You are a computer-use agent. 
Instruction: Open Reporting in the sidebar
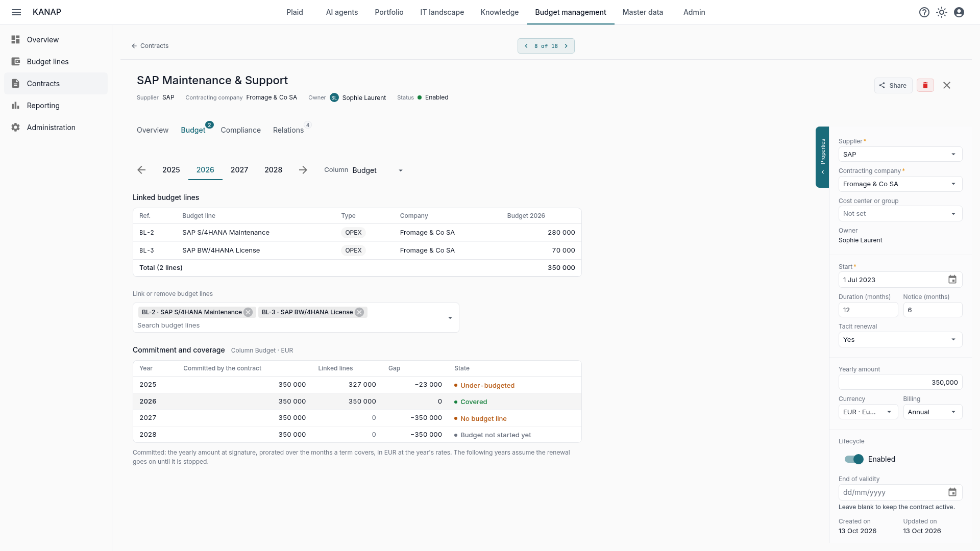click(x=56, y=106)
